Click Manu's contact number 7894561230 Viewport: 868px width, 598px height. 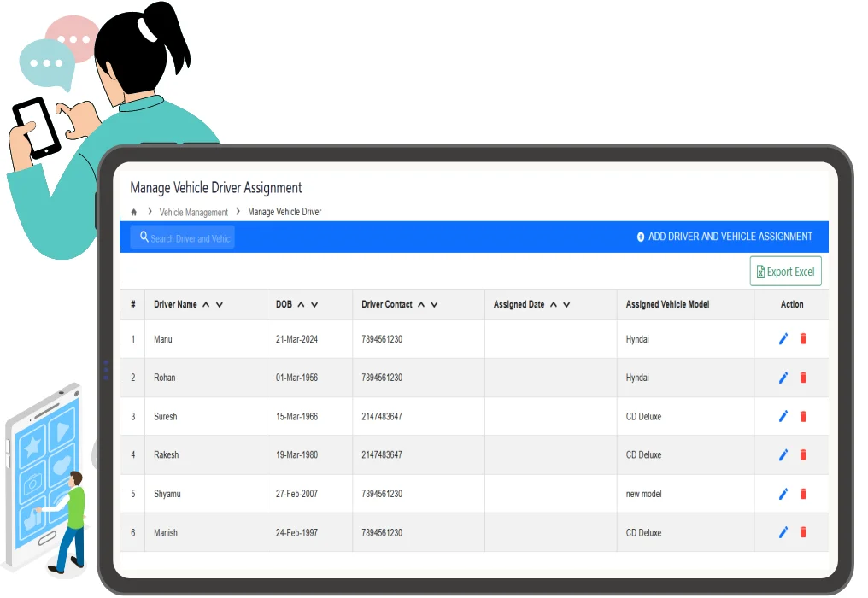click(x=382, y=339)
